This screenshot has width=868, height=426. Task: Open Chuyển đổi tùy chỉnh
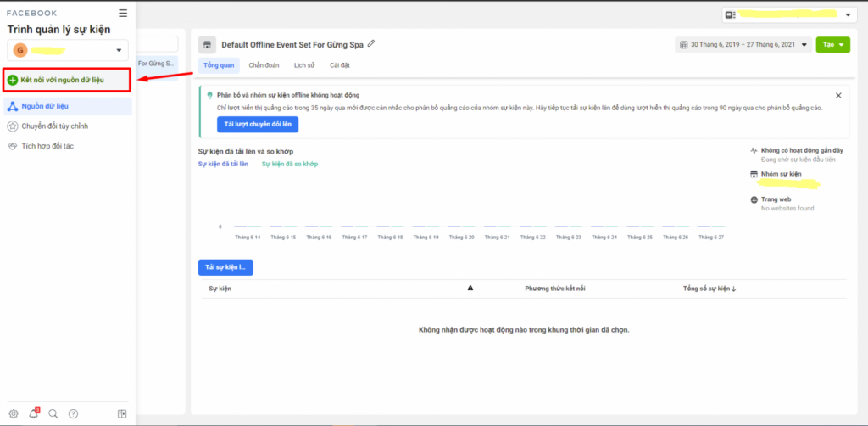[x=55, y=126]
